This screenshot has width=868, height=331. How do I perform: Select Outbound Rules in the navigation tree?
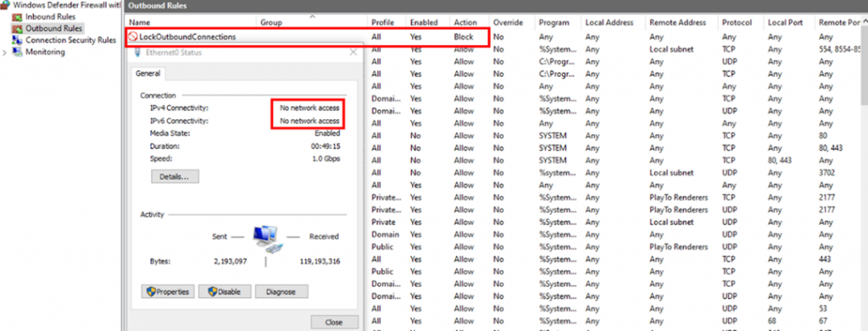(x=53, y=28)
